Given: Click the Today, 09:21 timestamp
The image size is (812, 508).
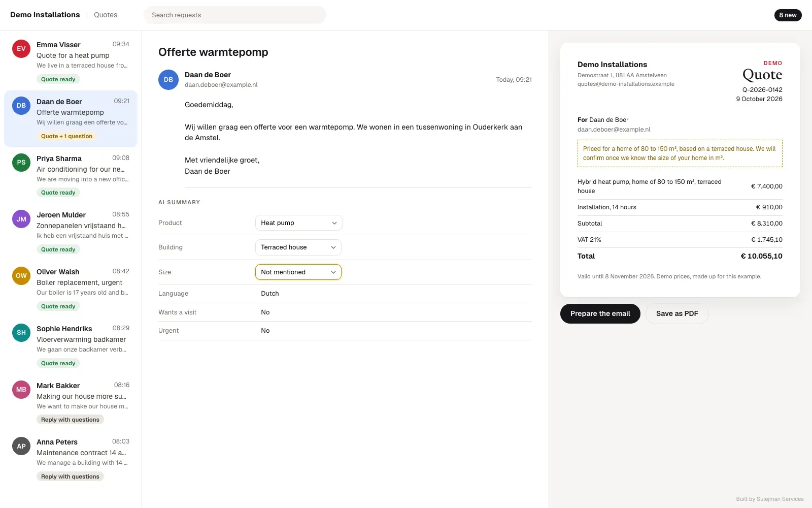Looking at the screenshot, I should pos(514,80).
